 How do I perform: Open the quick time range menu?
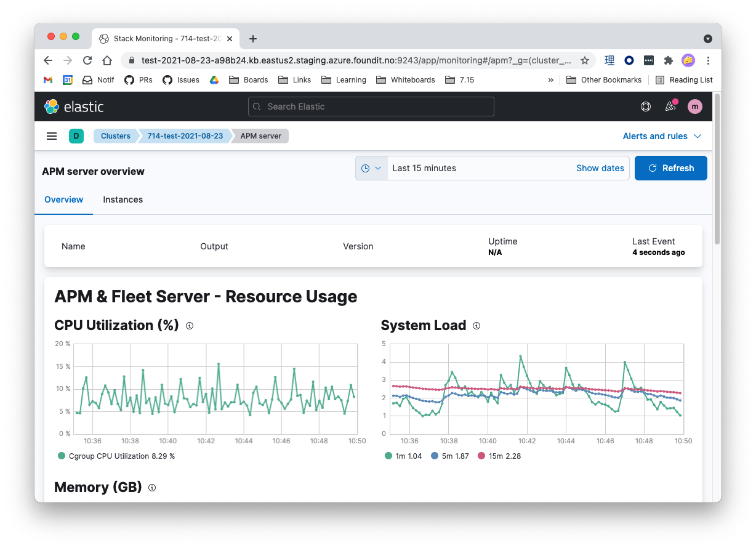click(x=371, y=168)
